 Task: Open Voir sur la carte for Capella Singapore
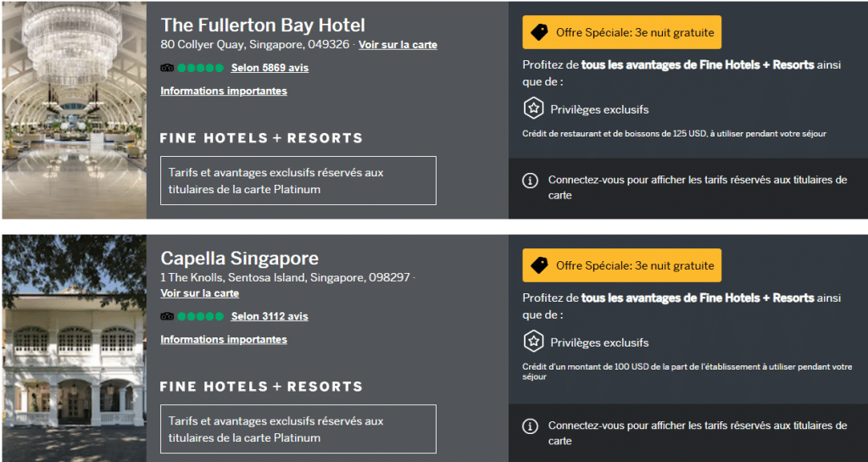200,293
